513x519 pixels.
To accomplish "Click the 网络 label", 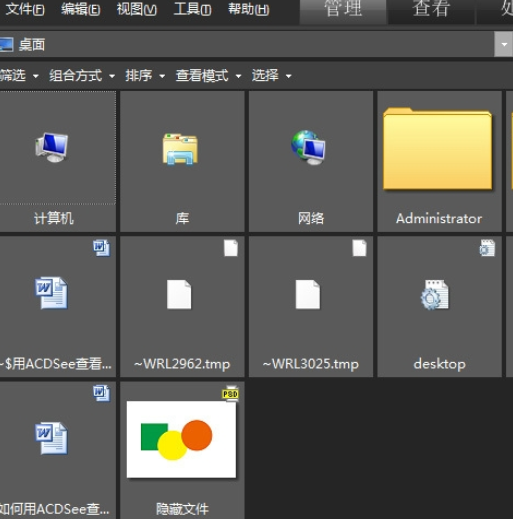I will pyautogui.click(x=311, y=219).
